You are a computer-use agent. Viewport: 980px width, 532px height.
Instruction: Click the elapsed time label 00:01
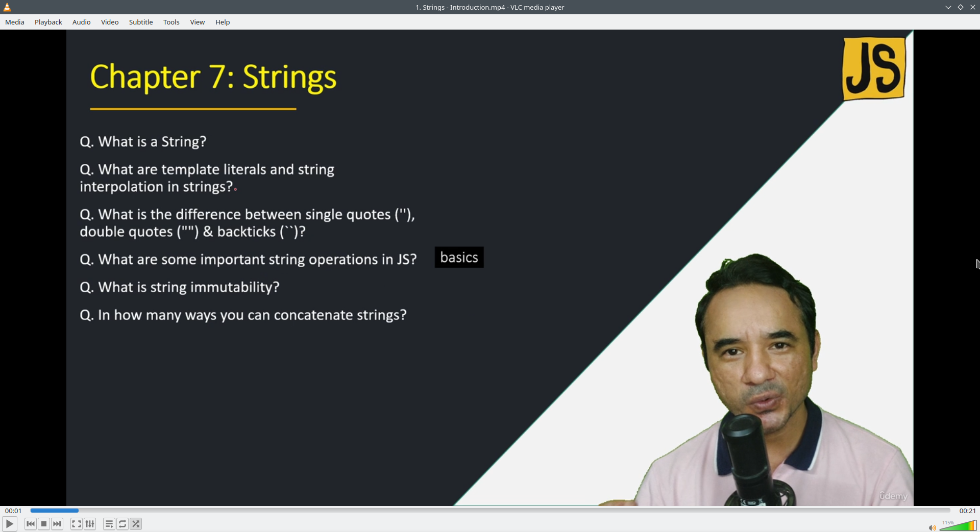click(13, 511)
